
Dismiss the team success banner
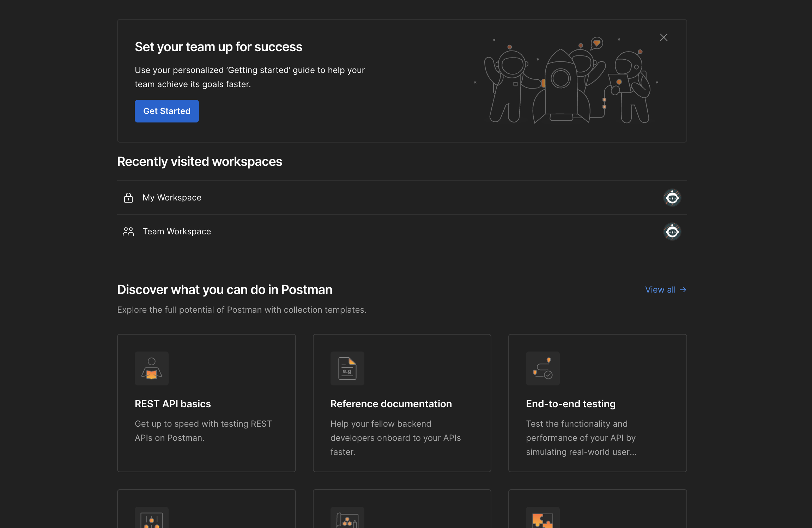pos(663,37)
